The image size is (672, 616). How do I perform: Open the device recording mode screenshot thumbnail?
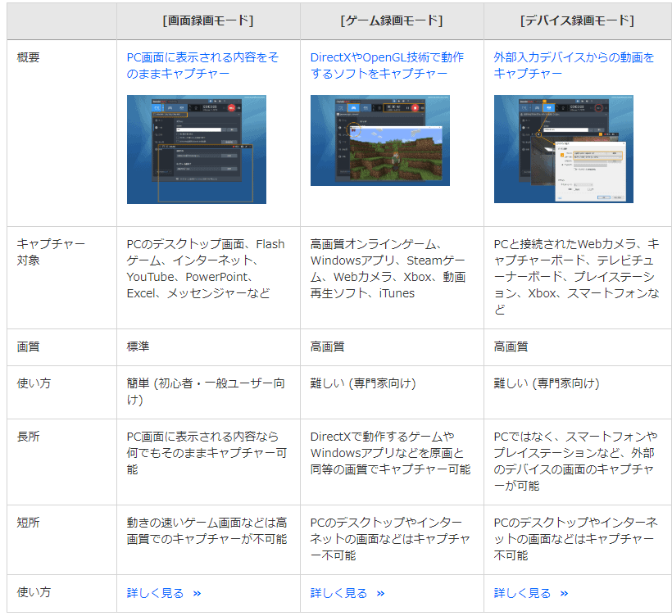click(x=563, y=149)
